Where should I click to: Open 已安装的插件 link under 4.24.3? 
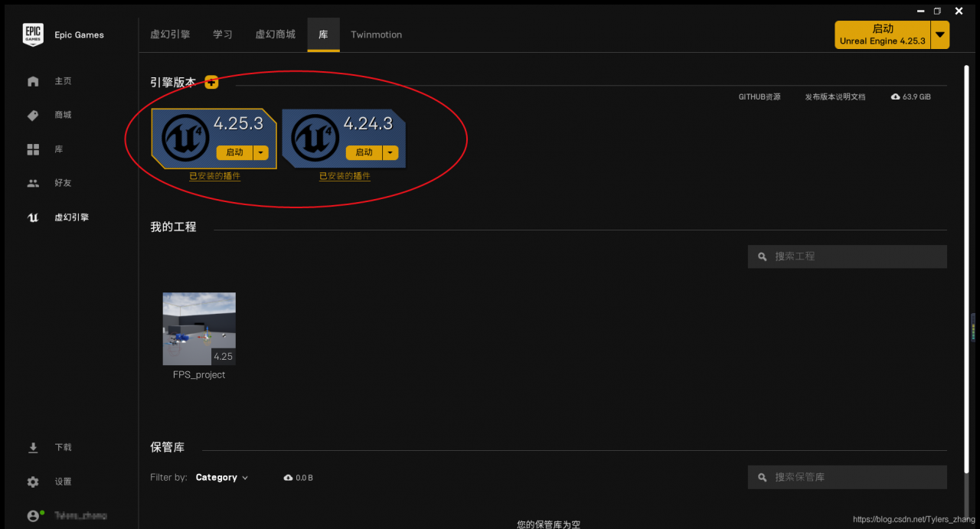pos(345,176)
